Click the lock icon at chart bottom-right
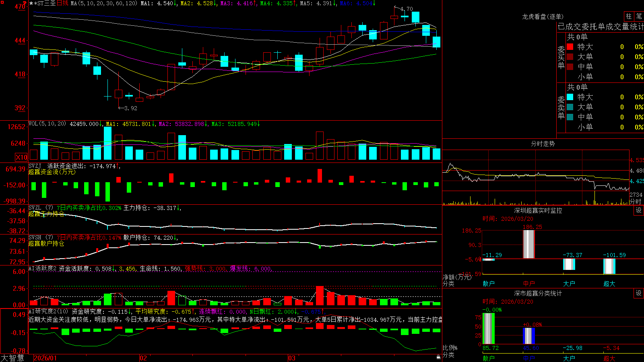This screenshot has height=362, width=644. click(x=438, y=357)
